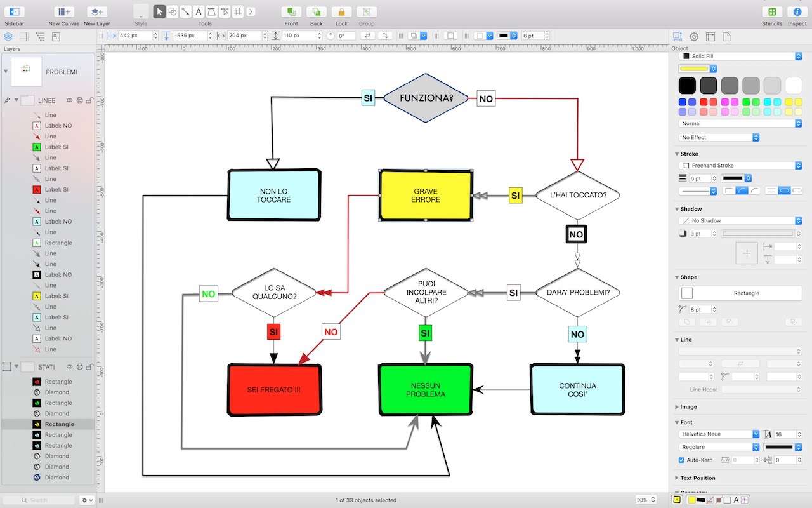812x508 pixels.
Task: Open the Stencils window
Action: [772, 11]
